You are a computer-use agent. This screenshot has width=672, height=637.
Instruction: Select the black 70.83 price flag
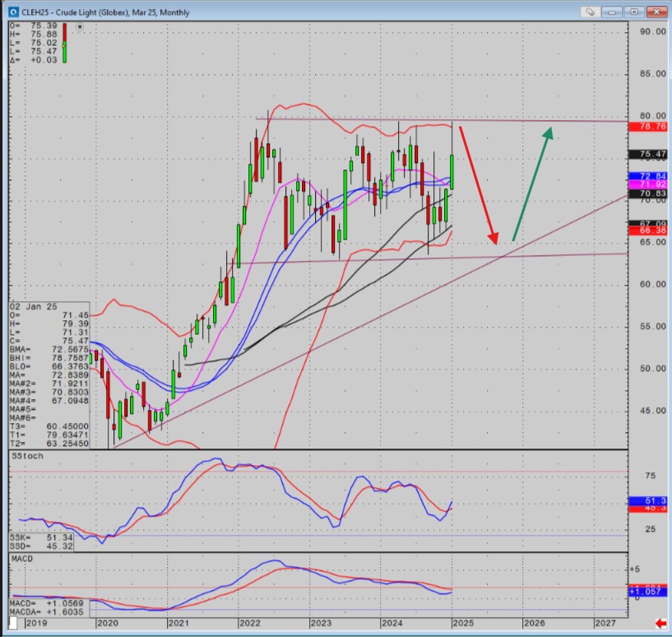(648, 193)
